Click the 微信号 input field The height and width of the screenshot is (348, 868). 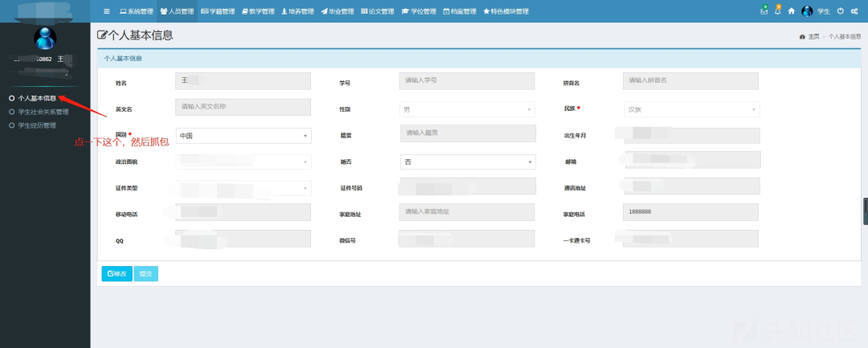point(467,239)
